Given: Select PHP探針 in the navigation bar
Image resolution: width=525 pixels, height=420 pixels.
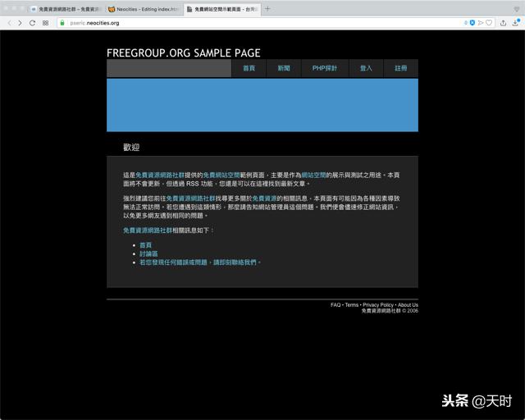Looking at the screenshot, I should 324,69.
